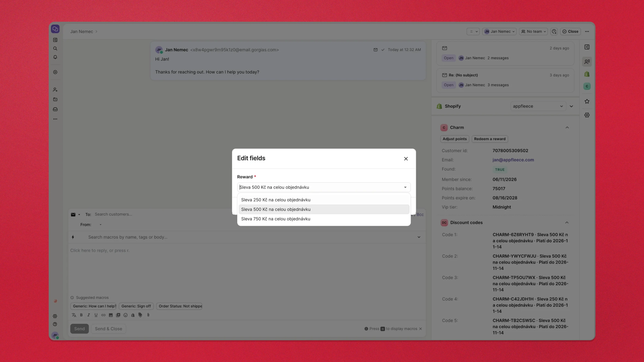The image size is (644, 362).
Task: Show the customer details panel icon
Action: tap(587, 62)
